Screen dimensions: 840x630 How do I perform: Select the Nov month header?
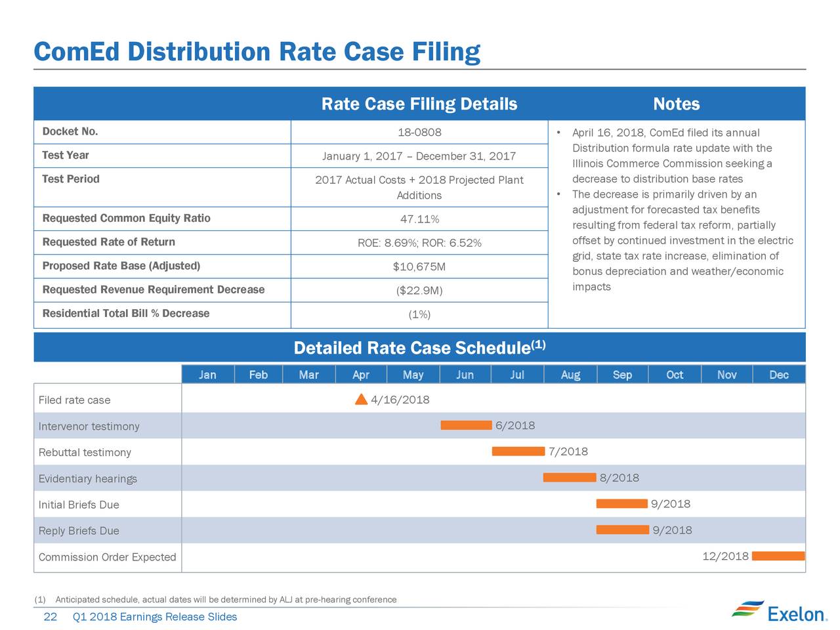click(x=726, y=375)
